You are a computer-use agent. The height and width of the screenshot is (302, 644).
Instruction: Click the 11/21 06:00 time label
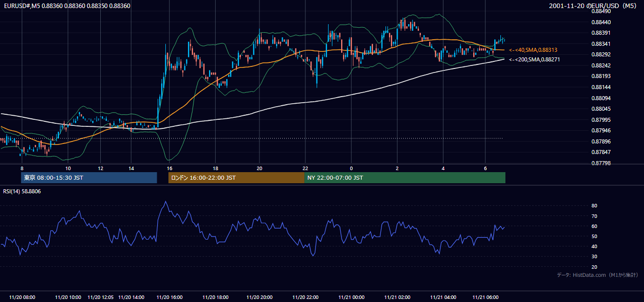(x=485, y=297)
